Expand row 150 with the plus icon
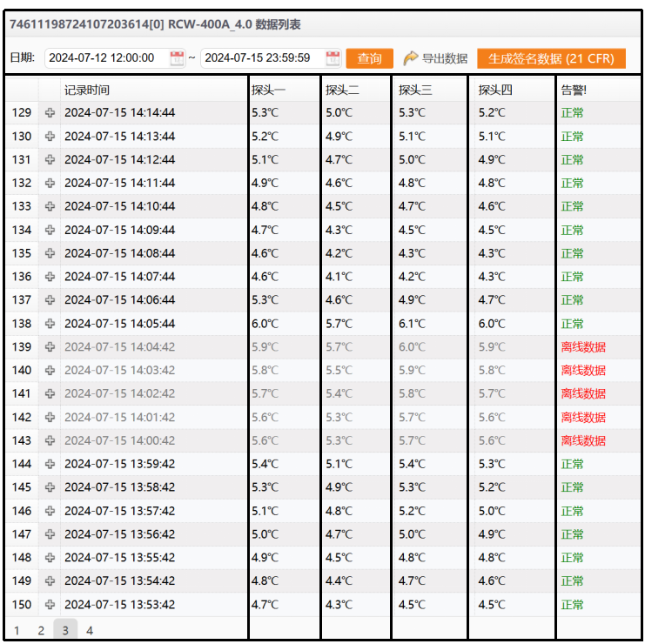The height and width of the screenshot is (644, 645). click(50, 605)
